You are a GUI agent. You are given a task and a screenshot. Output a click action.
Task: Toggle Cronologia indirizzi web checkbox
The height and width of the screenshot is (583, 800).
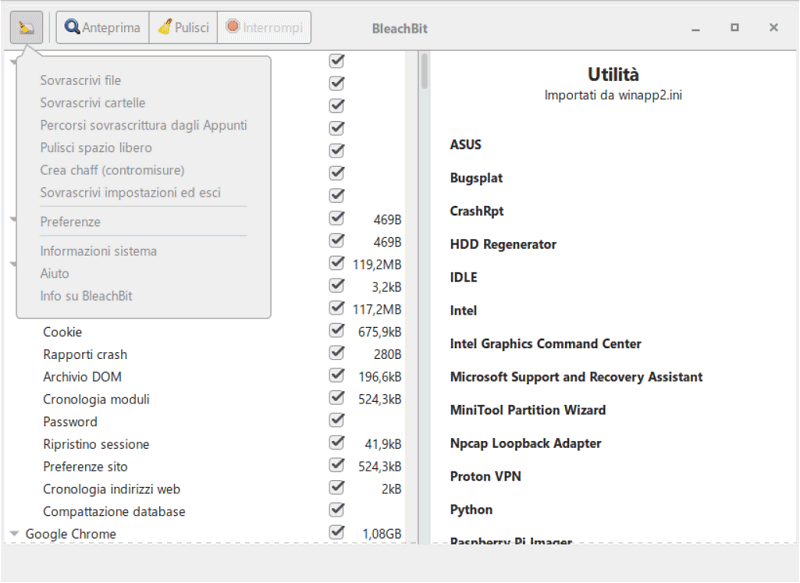coord(337,488)
